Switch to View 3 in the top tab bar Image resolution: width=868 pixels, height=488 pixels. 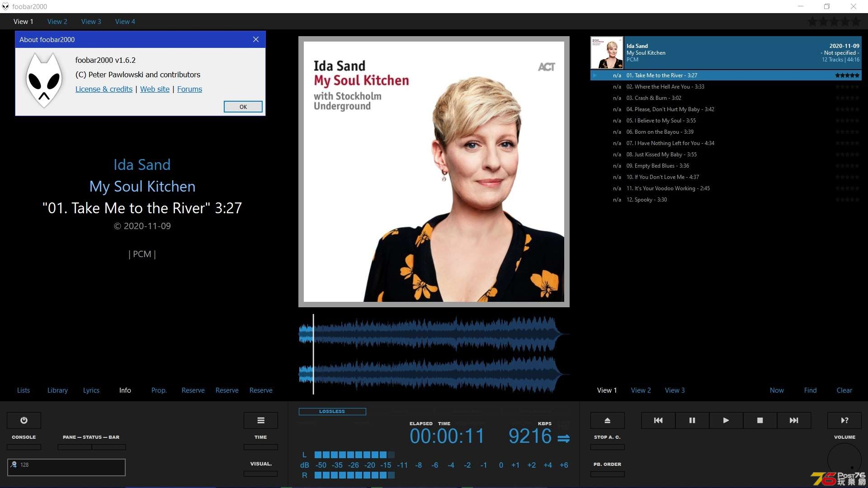[x=91, y=21]
